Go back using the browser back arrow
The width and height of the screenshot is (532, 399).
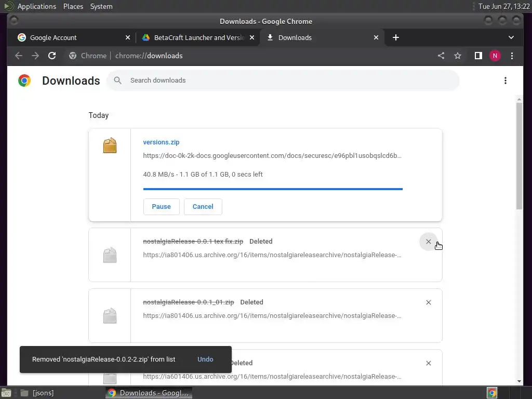tap(19, 56)
